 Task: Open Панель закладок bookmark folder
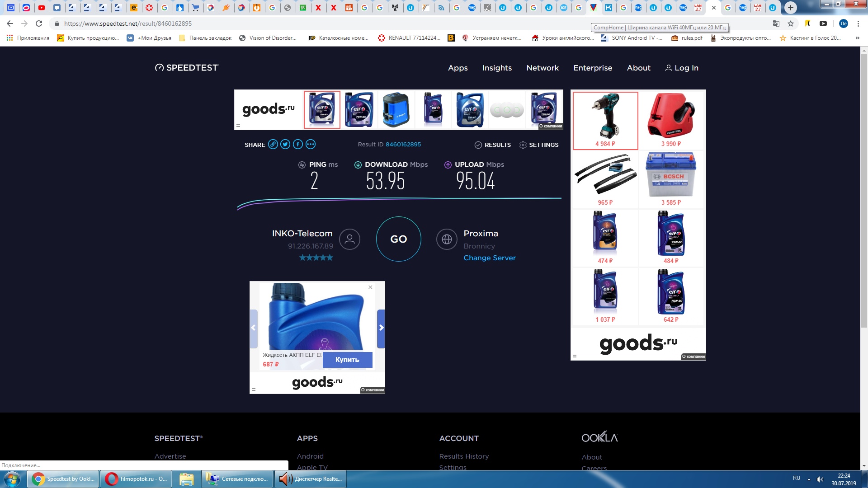click(x=206, y=38)
